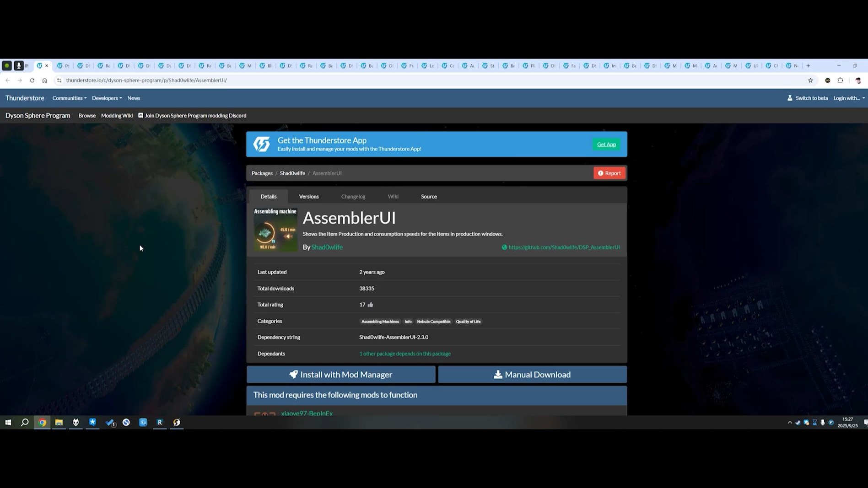This screenshot has height=488, width=868.
Task: Select Quality of Life category tag
Action: [468, 322]
